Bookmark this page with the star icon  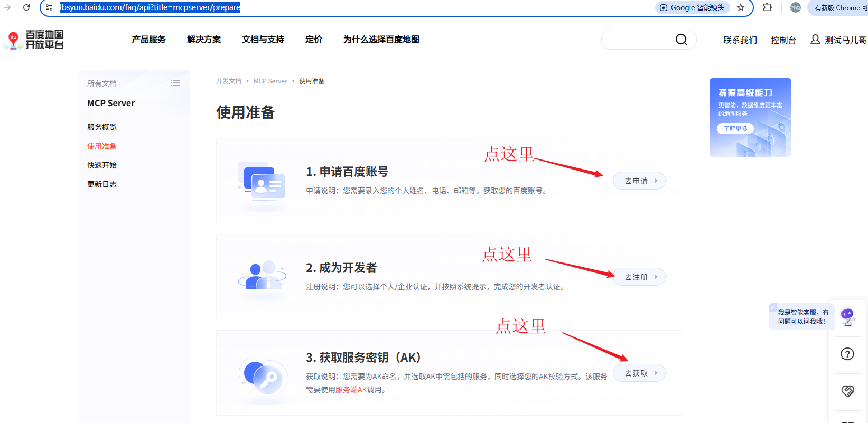point(741,7)
